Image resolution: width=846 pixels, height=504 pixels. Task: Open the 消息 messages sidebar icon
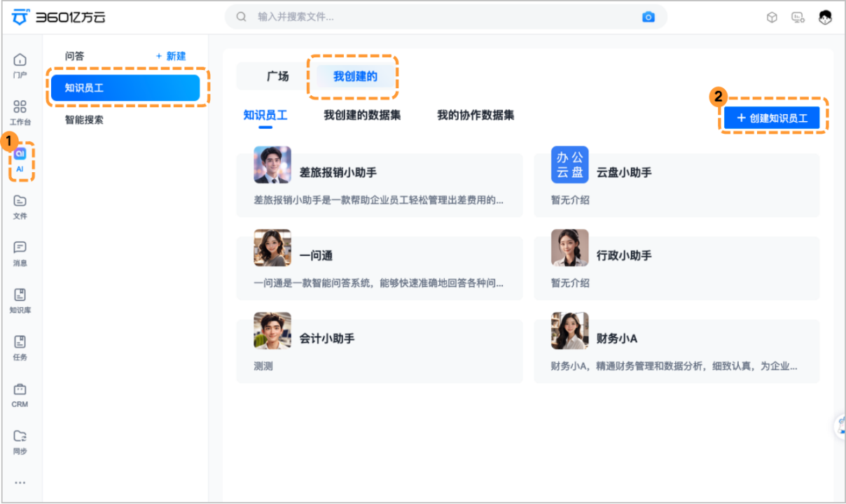[x=20, y=253]
